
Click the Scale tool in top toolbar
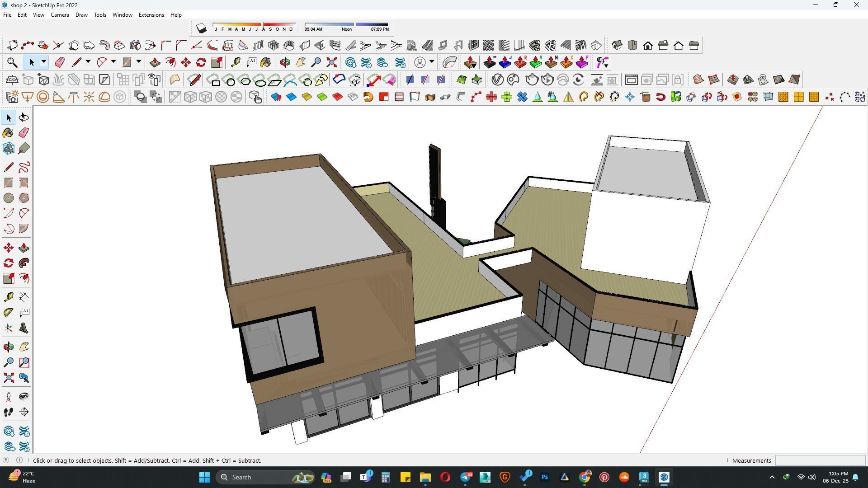coord(217,62)
